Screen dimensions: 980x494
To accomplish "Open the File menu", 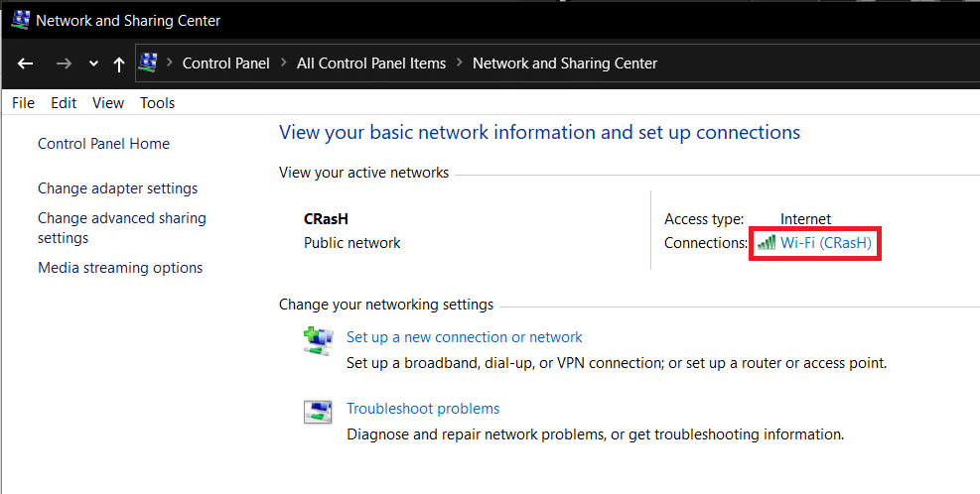I will (x=23, y=103).
